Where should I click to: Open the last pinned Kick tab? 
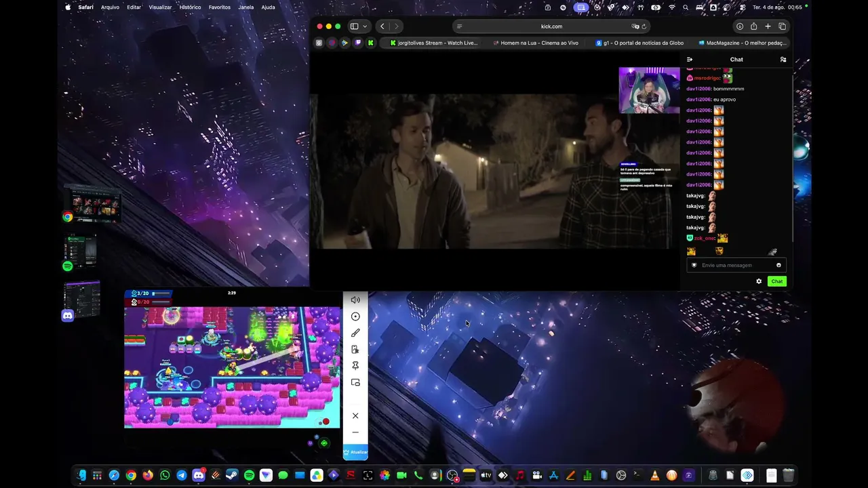370,43
